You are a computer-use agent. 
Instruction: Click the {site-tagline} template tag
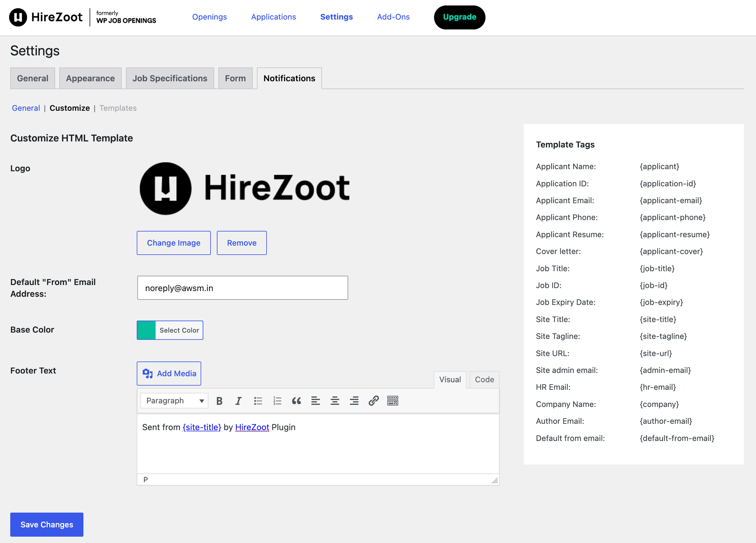[663, 336]
